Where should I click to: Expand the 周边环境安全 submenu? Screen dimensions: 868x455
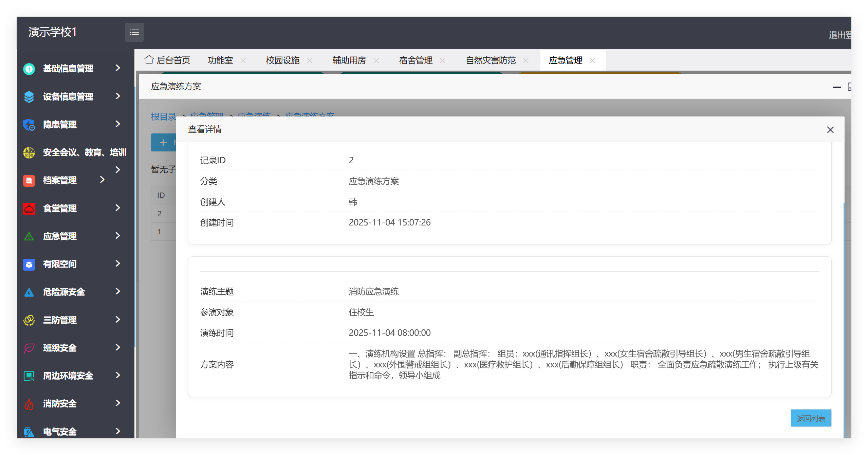pyautogui.click(x=117, y=376)
